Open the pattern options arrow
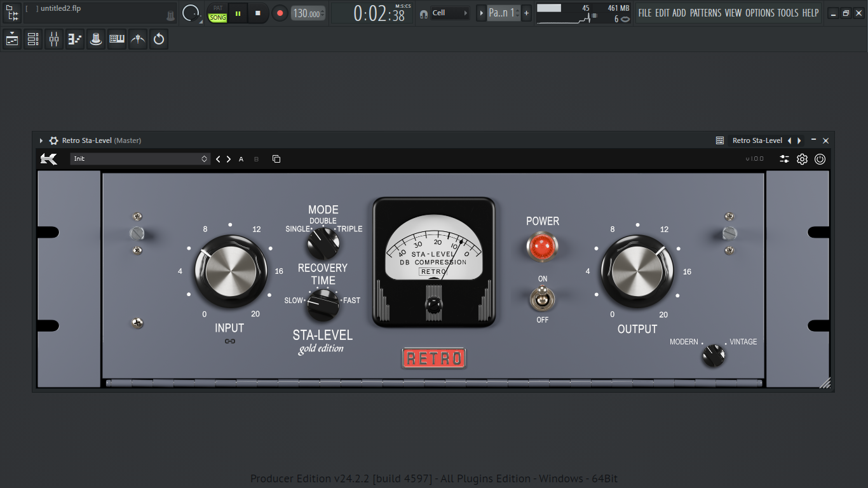The height and width of the screenshot is (488, 868). (481, 13)
